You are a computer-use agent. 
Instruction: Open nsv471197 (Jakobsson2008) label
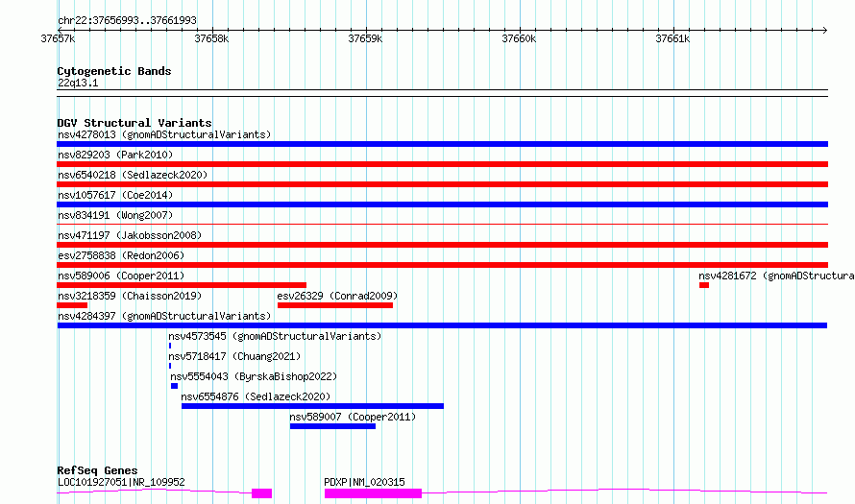(130, 235)
